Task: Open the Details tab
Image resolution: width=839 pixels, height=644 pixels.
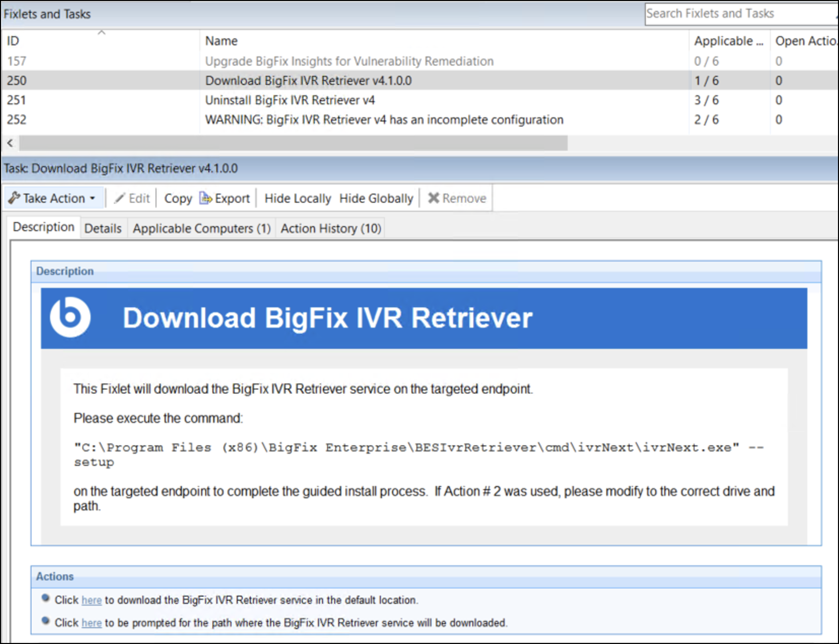Action: (x=103, y=229)
